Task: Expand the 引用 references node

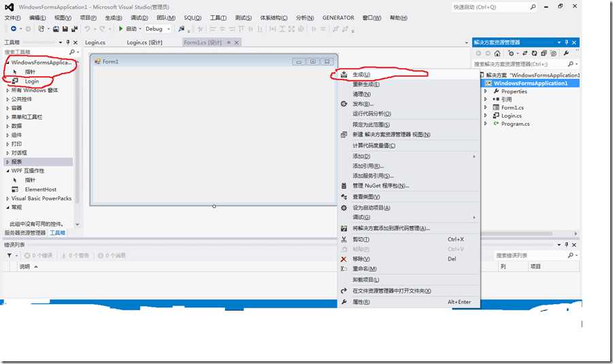Action: pyautogui.click(x=486, y=99)
